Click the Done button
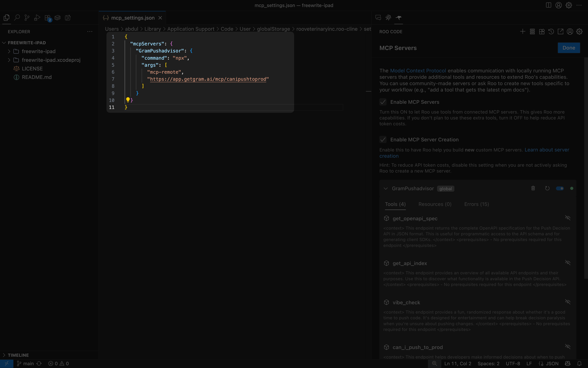This screenshot has height=368, width=588. (569, 48)
